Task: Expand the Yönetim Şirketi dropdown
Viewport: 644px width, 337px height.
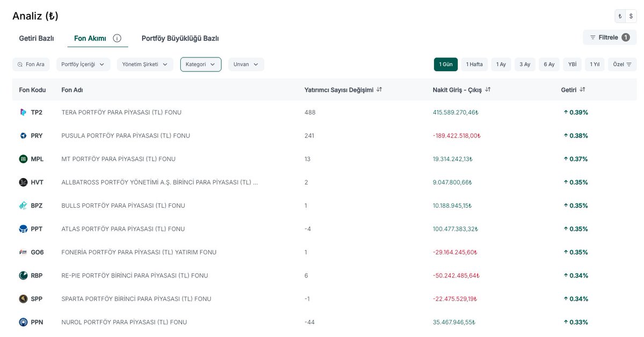Action: (x=145, y=64)
